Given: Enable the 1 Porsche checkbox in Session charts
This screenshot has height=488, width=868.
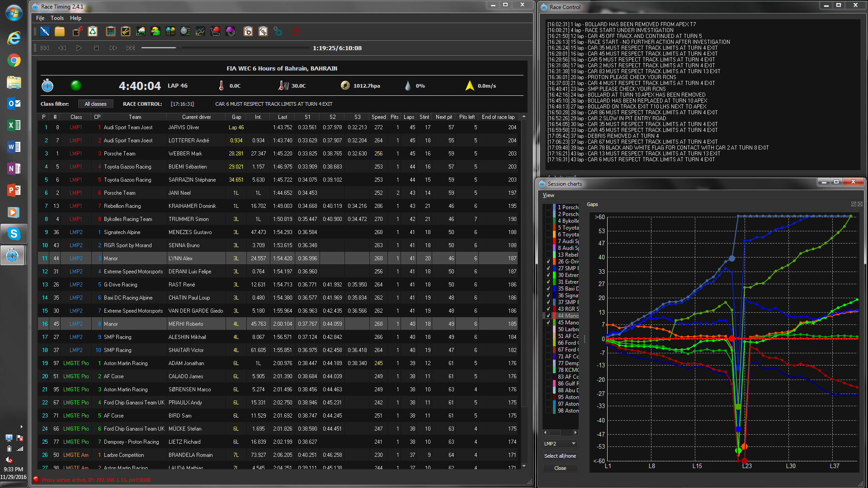Looking at the screenshot, I should coord(548,207).
